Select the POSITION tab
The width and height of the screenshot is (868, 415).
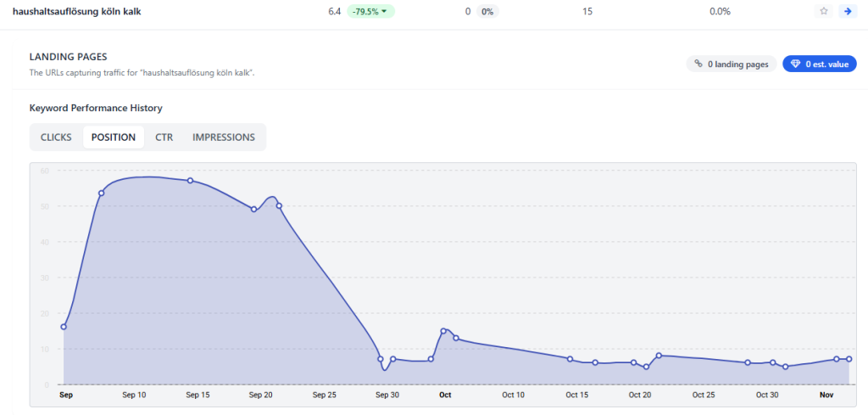click(x=113, y=137)
